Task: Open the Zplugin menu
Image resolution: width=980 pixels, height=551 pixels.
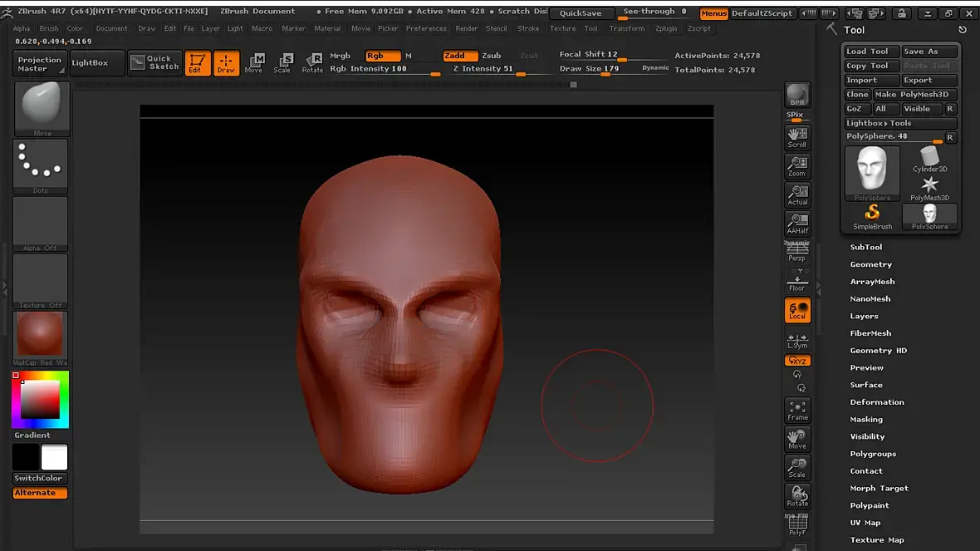Action: pyautogui.click(x=665, y=28)
